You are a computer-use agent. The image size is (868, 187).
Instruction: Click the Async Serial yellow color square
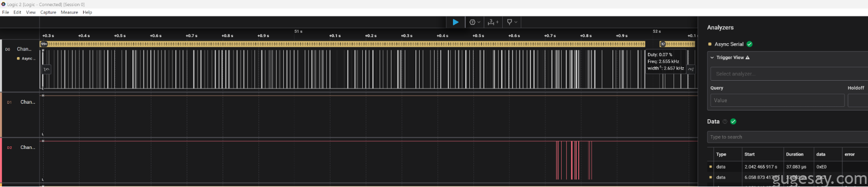[710, 44]
